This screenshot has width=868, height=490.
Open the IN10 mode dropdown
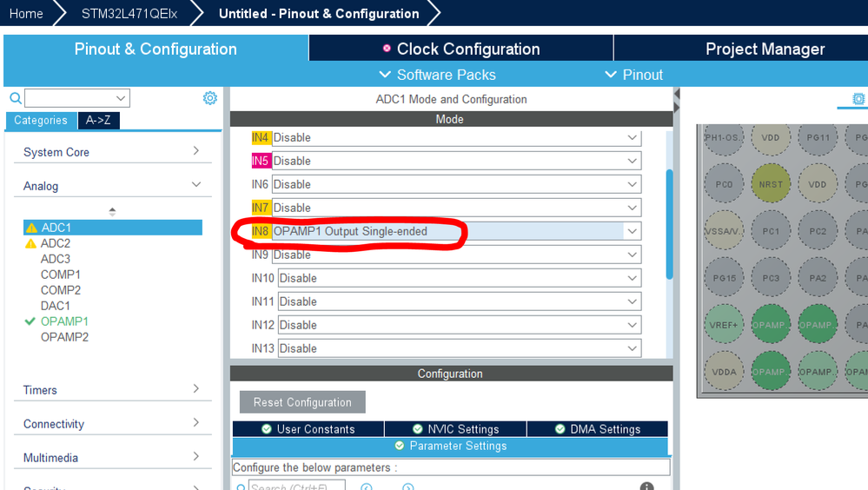[x=460, y=278]
